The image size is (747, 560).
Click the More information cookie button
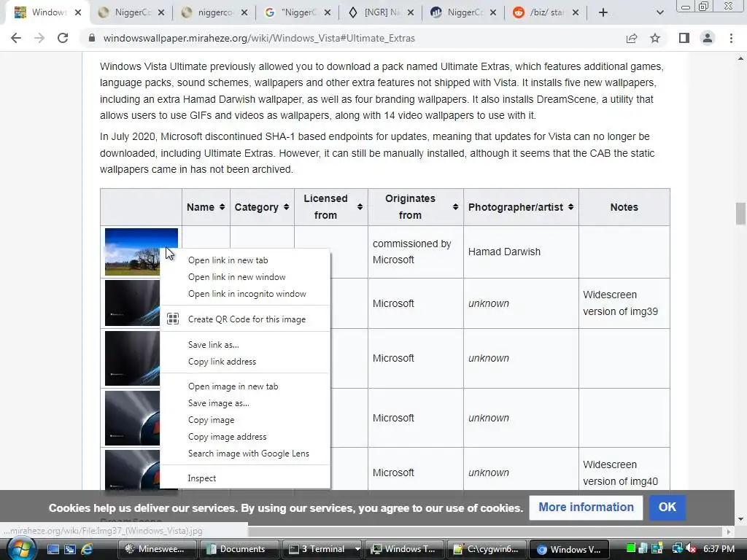[x=586, y=507]
